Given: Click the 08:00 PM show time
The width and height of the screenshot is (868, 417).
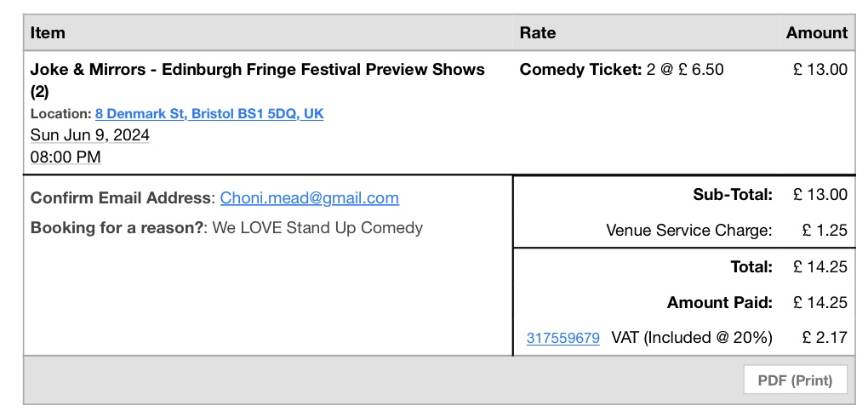Looking at the screenshot, I should coord(66,157).
